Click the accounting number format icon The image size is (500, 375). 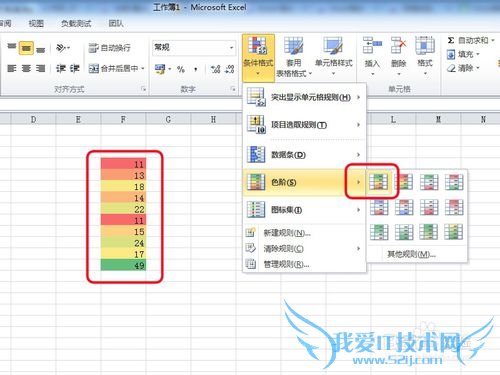click(x=160, y=69)
